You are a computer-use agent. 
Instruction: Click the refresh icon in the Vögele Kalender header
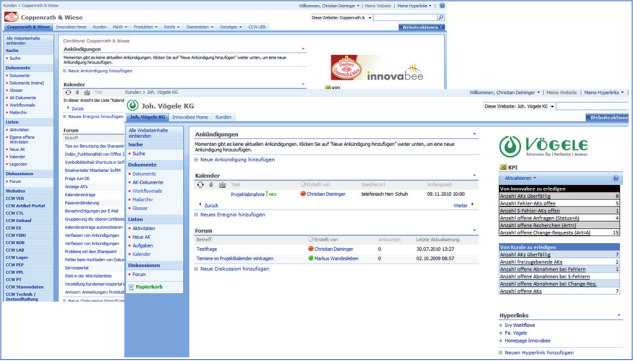click(200, 185)
